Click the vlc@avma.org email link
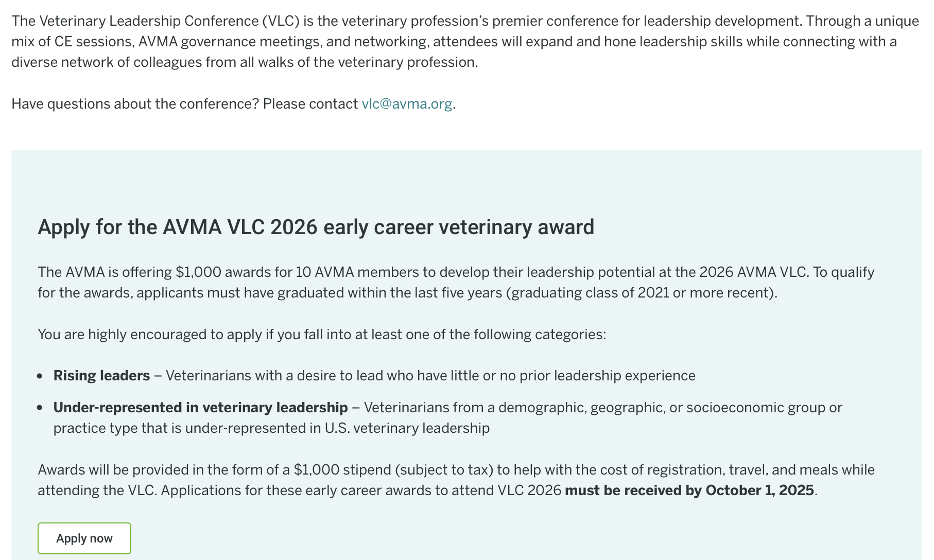 [407, 104]
